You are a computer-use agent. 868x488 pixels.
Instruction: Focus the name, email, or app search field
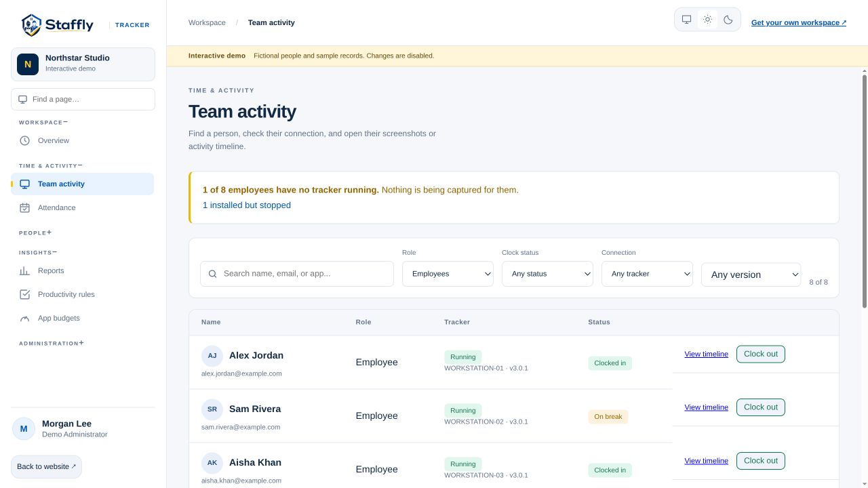[x=297, y=274]
